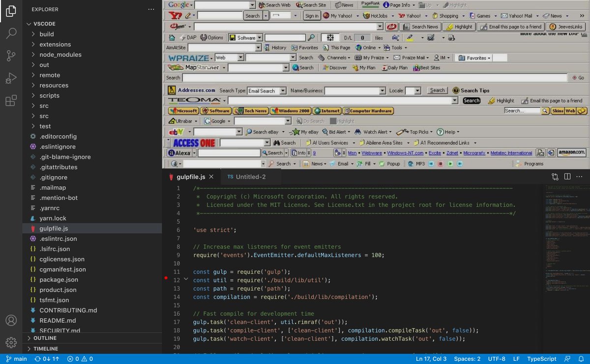Click Sign in on the Yahoo toolbar

tap(312, 16)
